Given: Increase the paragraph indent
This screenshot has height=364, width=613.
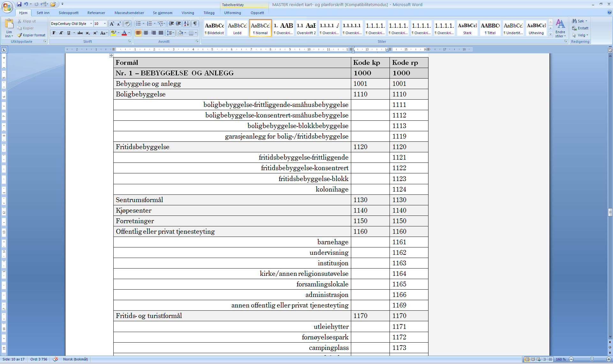Looking at the screenshot, I should [x=178, y=24].
